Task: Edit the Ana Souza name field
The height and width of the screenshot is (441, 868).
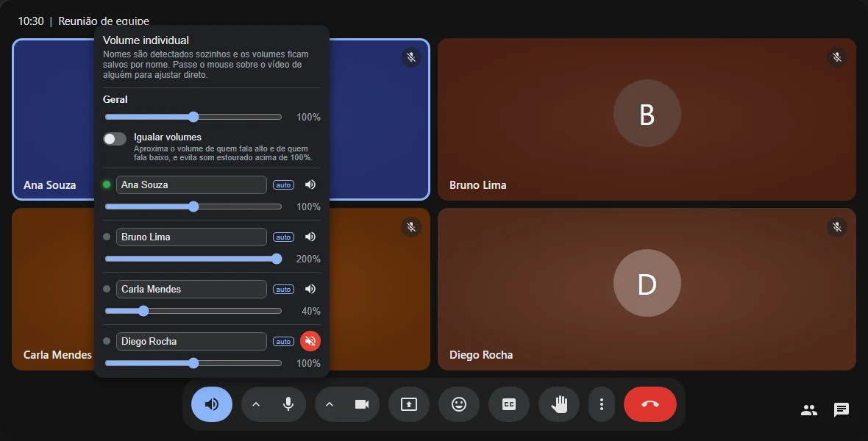Action: point(191,184)
